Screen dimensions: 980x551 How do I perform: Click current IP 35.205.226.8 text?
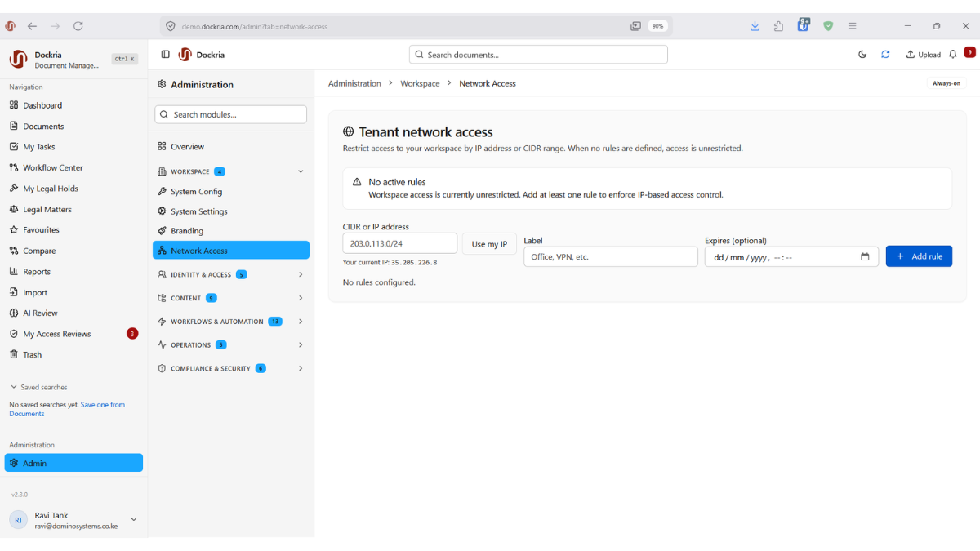tap(414, 263)
